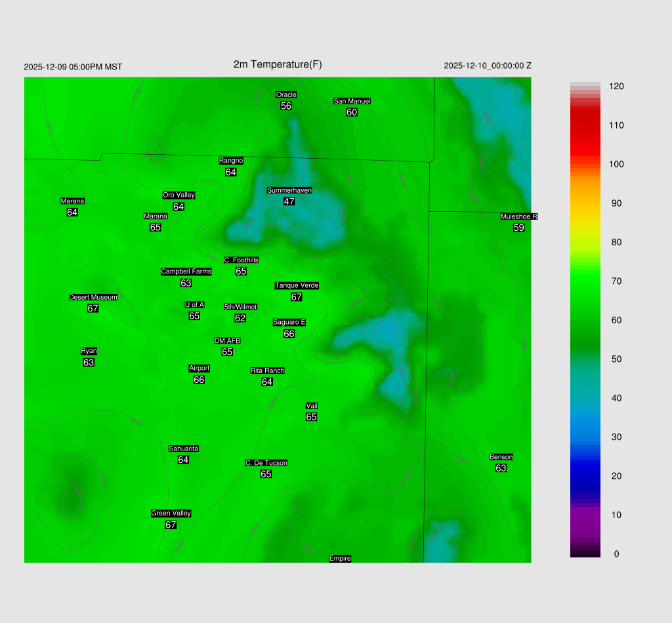This screenshot has height=623, width=672.
Task: Click the 00:00:00 Z UTC timestamp
Action: click(x=488, y=66)
